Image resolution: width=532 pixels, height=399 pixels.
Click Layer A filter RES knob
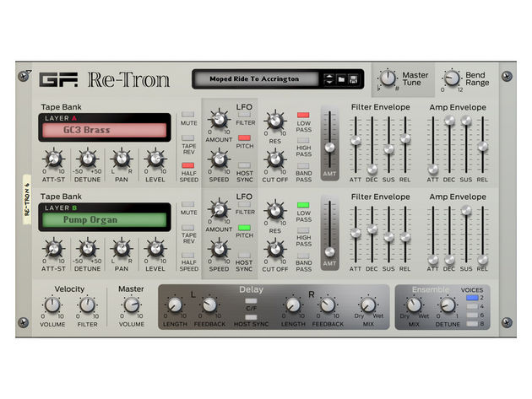[275, 120]
